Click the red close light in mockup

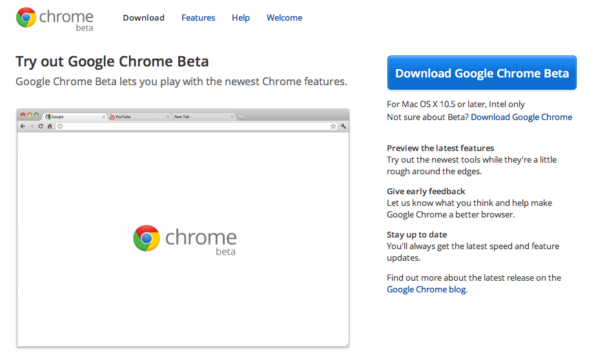[x=23, y=115]
